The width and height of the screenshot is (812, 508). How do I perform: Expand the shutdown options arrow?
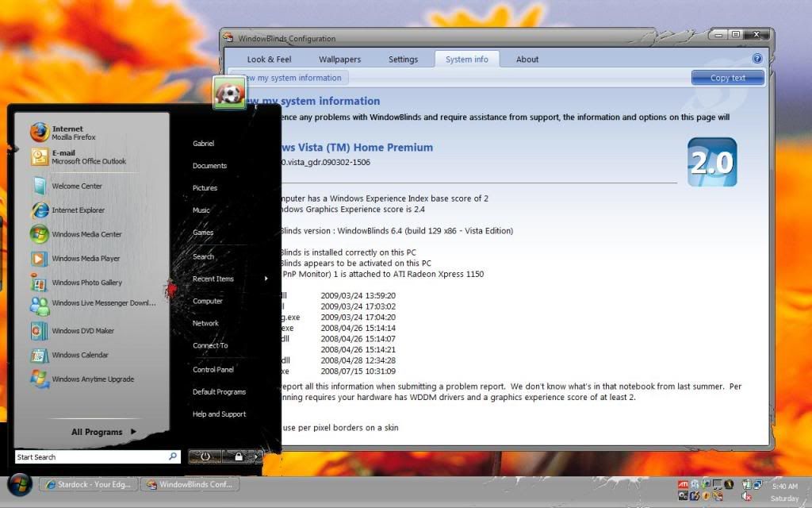click(256, 456)
